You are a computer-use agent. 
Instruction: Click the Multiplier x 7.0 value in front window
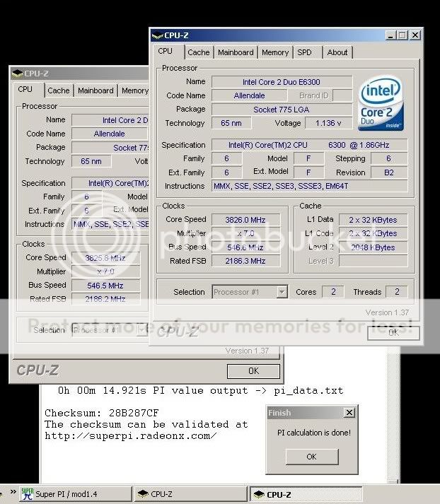[x=245, y=233]
